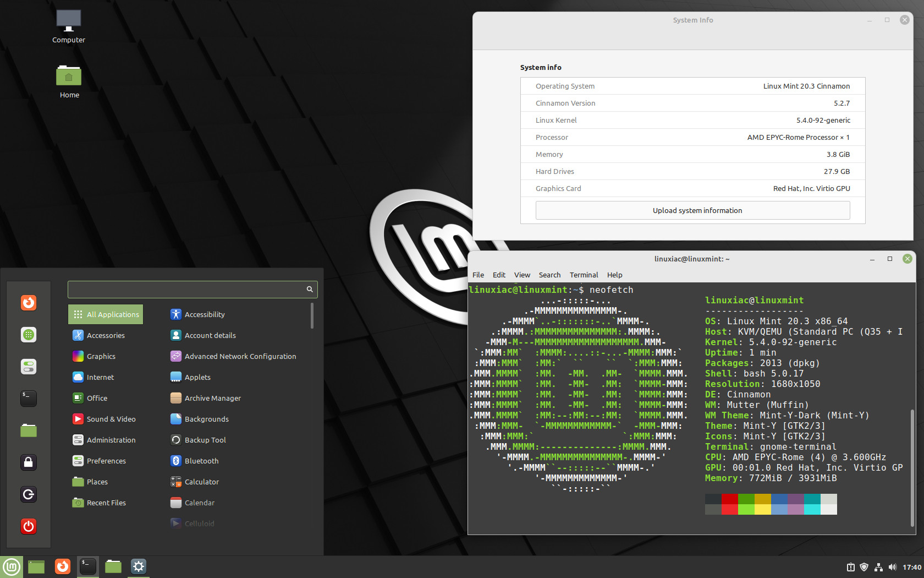This screenshot has width=924, height=578.
Task: Open terminal View menu
Action: tap(522, 275)
